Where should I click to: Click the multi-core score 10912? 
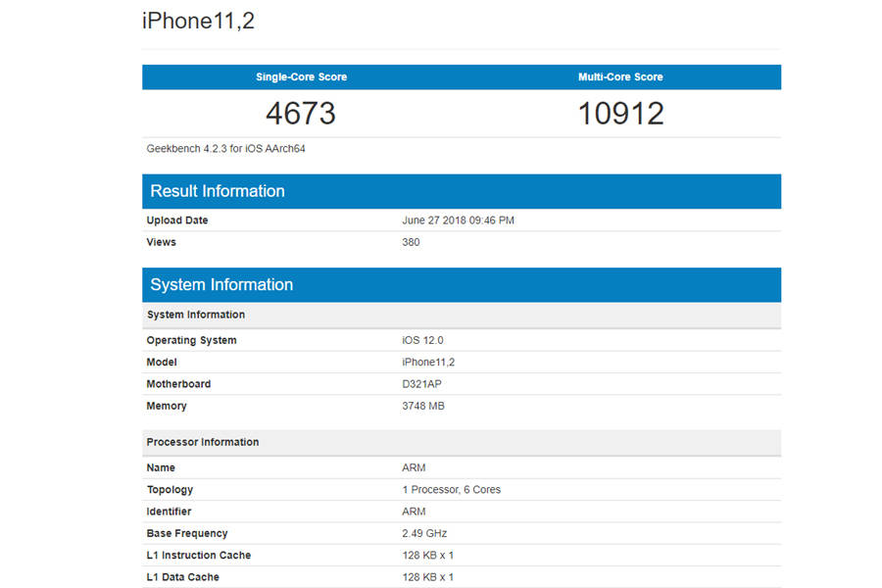point(621,113)
